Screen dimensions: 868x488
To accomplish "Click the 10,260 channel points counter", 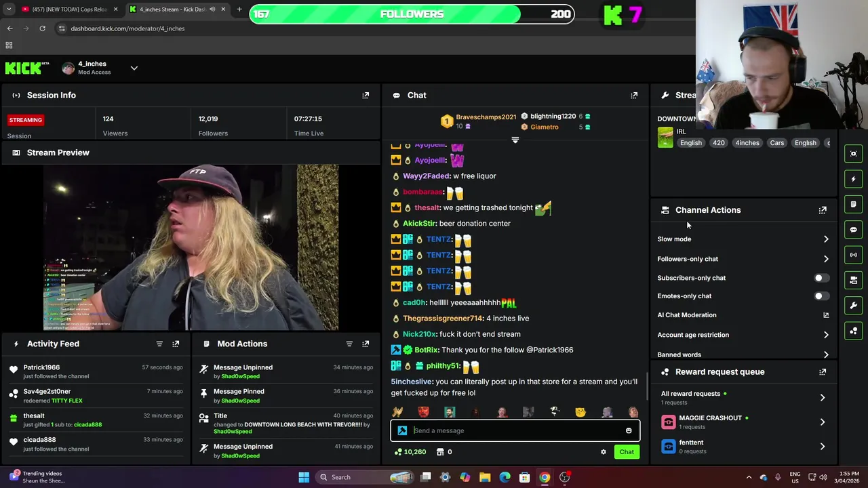I will [410, 452].
